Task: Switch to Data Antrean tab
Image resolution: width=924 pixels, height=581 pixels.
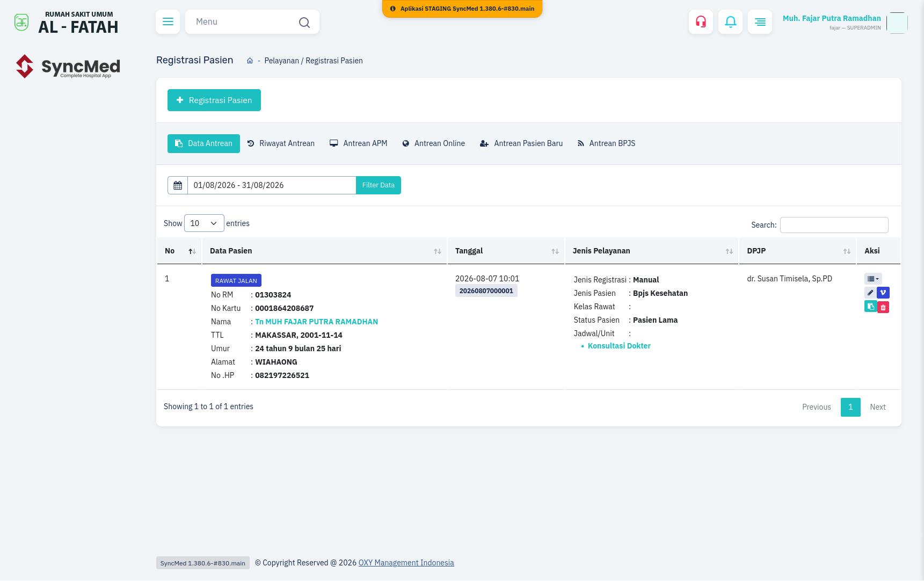Action: (x=203, y=143)
